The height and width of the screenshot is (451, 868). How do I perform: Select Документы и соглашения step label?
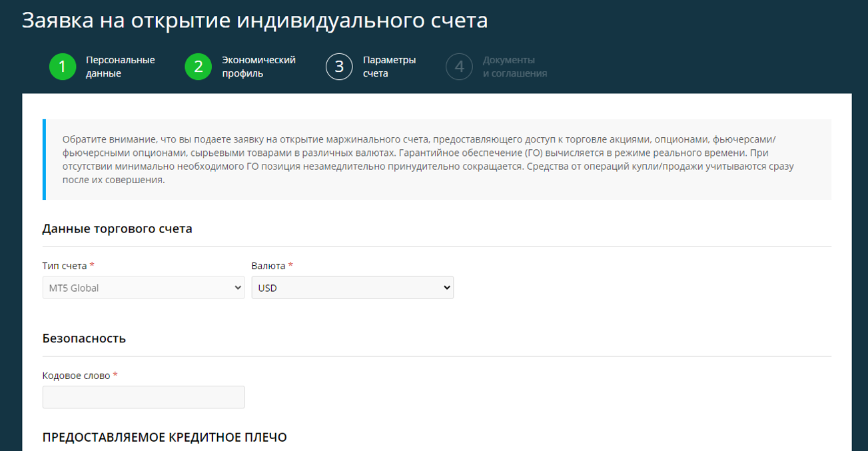(515, 67)
